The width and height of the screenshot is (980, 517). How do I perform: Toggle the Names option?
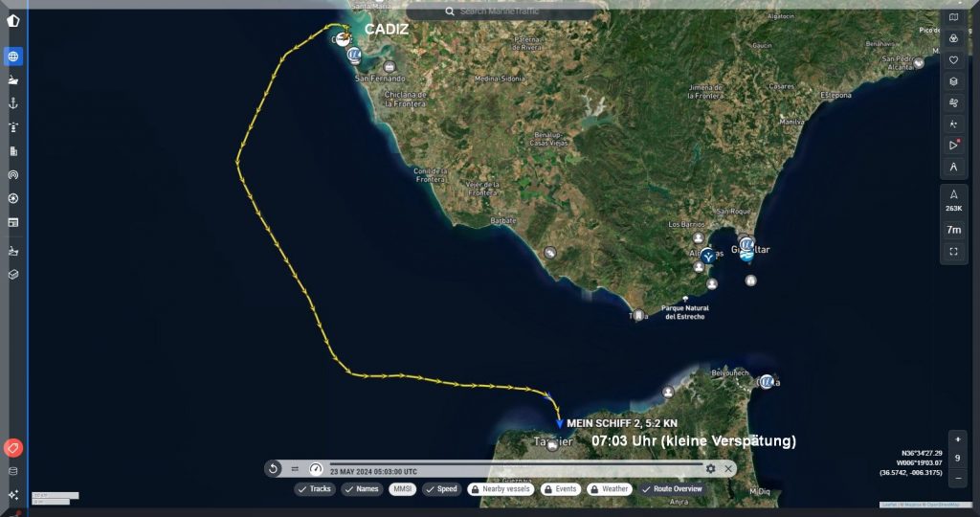tap(361, 489)
